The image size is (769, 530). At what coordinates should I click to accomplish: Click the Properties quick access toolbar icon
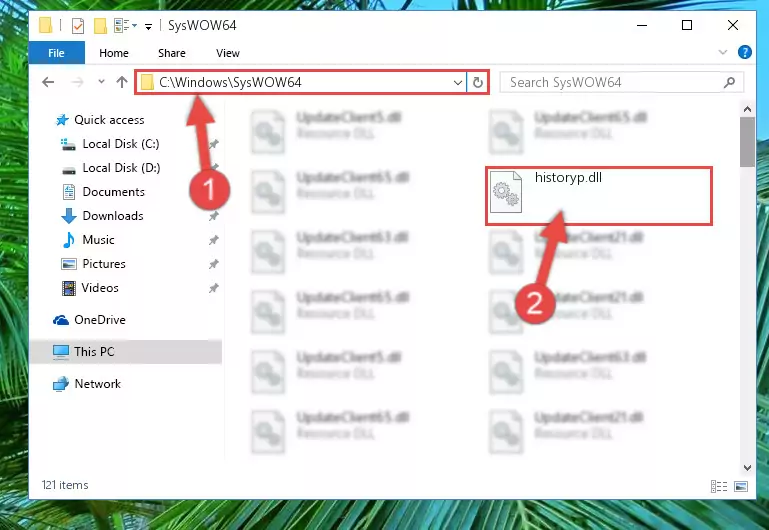pyautogui.click(x=77, y=25)
